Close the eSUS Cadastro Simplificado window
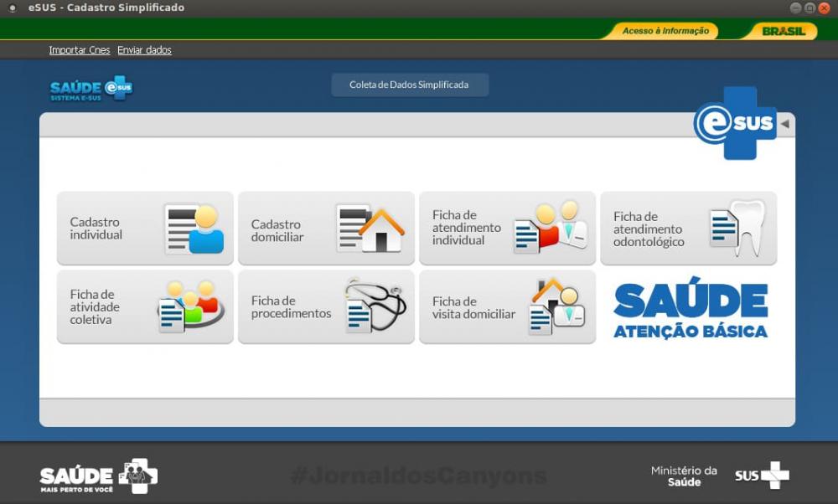 click(x=824, y=8)
